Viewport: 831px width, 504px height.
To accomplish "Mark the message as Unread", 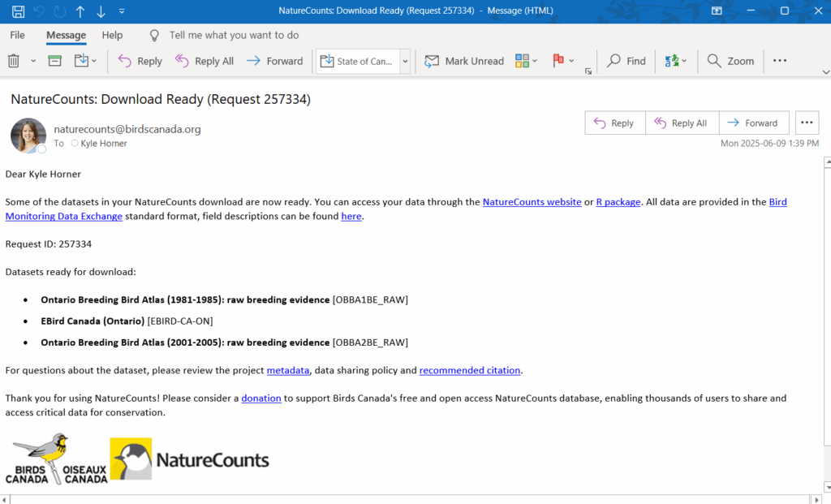I will pyautogui.click(x=464, y=61).
